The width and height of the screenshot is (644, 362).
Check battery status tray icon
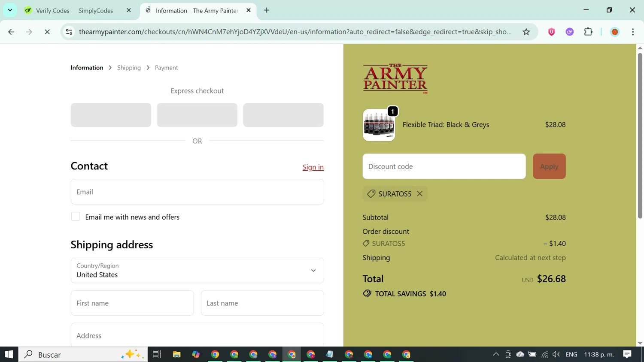[532, 354]
